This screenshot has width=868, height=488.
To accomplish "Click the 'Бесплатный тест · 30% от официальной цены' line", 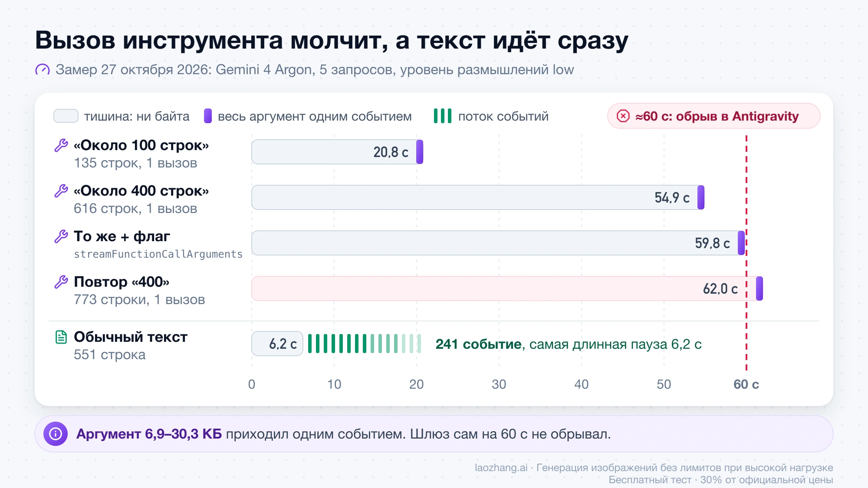I will click(x=721, y=480).
